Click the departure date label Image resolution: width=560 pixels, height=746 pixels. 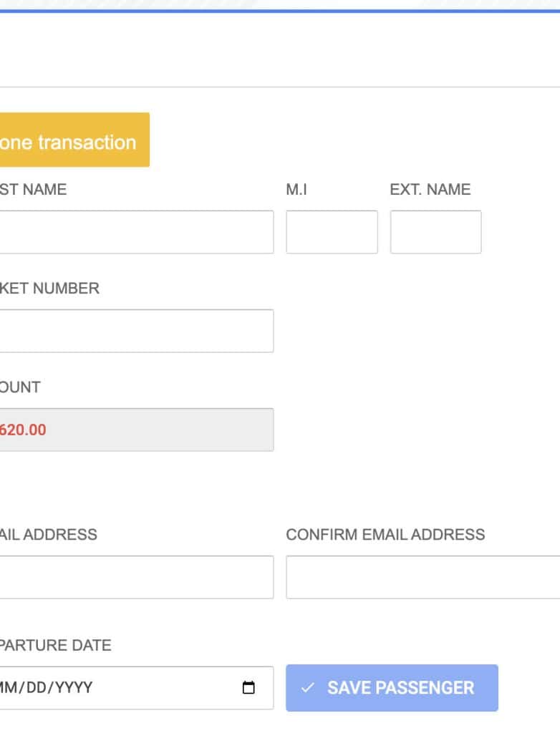point(54,646)
